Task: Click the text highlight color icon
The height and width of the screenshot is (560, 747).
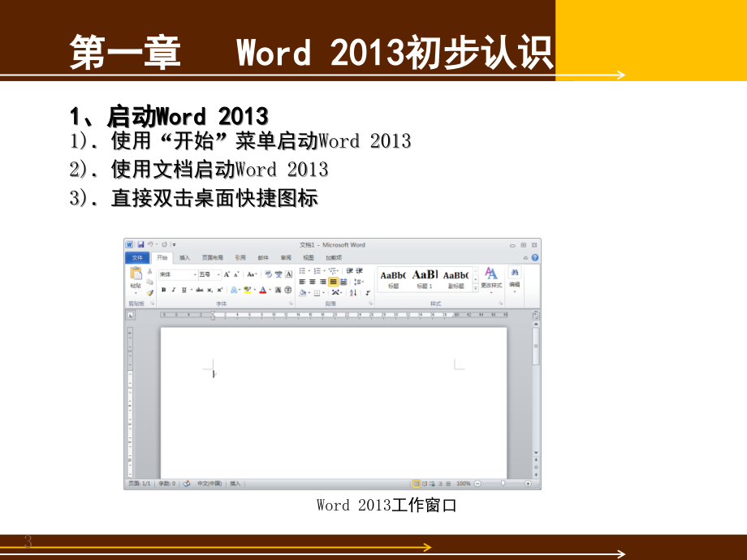Action: [247, 290]
